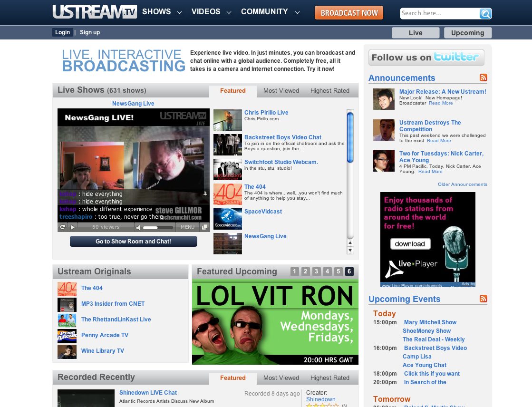Select Recorded Recently Highest Rated tab
Screen dimensions: 532x407
pos(330,378)
